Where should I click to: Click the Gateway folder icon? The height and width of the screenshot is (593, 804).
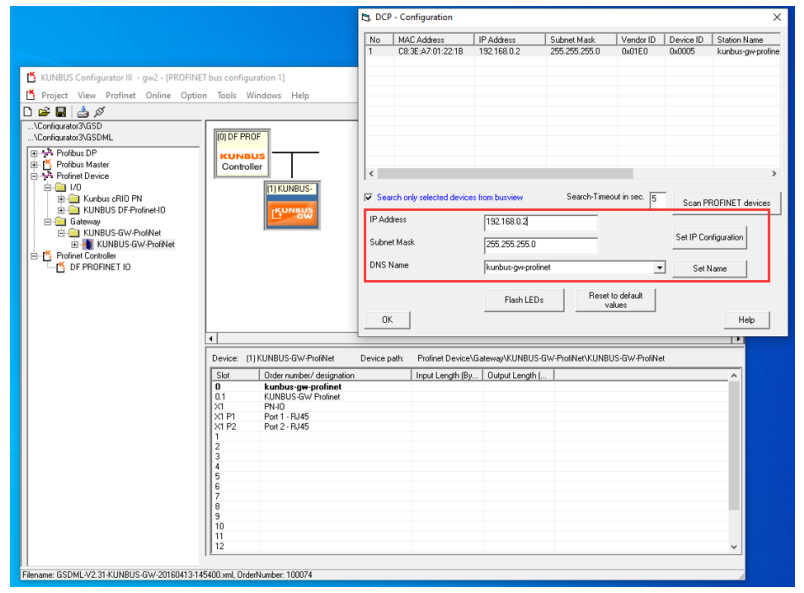[61, 221]
